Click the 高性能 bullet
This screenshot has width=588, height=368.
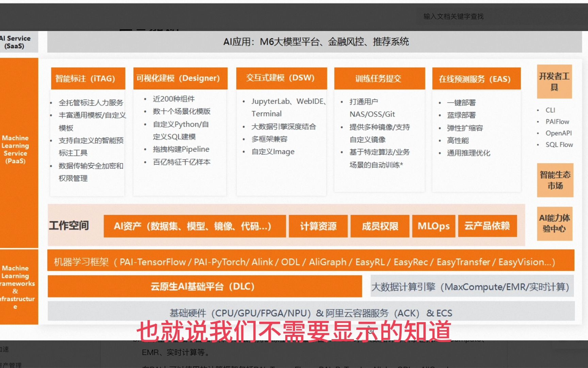[458, 140]
